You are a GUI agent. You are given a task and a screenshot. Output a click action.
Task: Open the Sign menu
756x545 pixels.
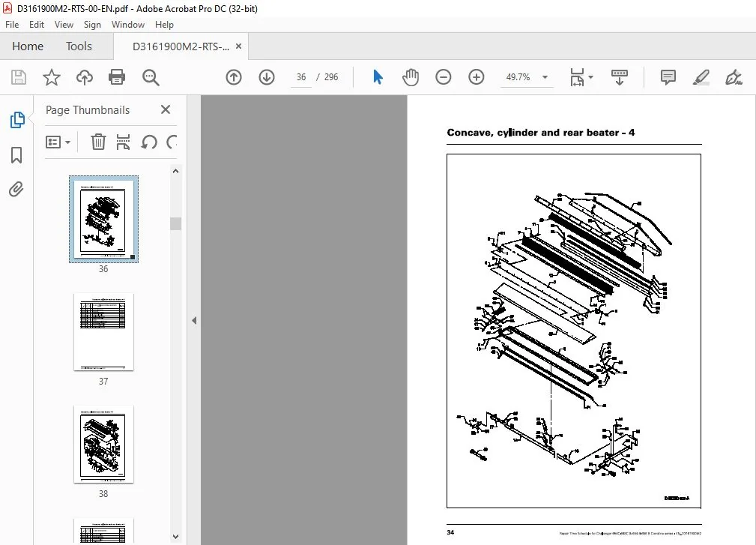[x=92, y=25]
